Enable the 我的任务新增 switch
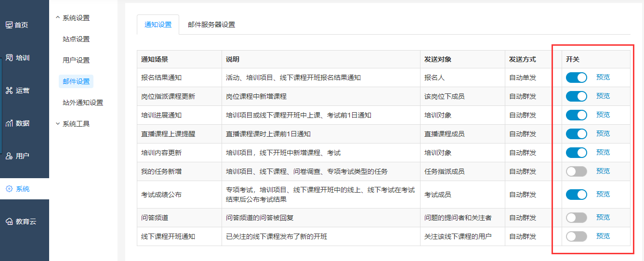The image size is (644, 261). pos(577,171)
